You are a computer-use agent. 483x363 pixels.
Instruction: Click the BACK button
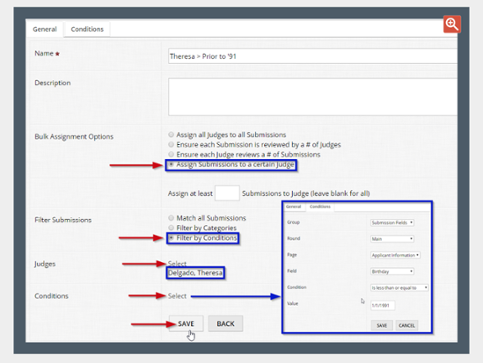coord(225,323)
